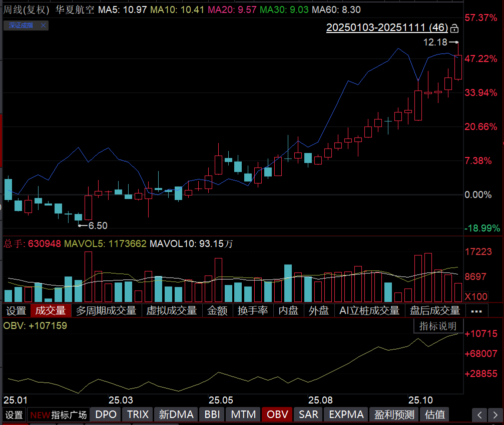The image size is (504, 425).
Task: Click the 20250103-20251111 date range link
Action: coord(387,28)
